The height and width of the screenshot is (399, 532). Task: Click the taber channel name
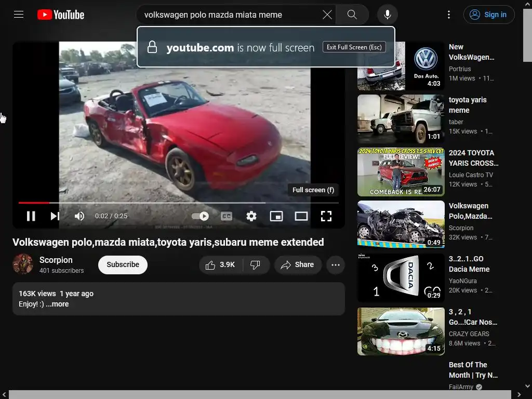[456, 122]
